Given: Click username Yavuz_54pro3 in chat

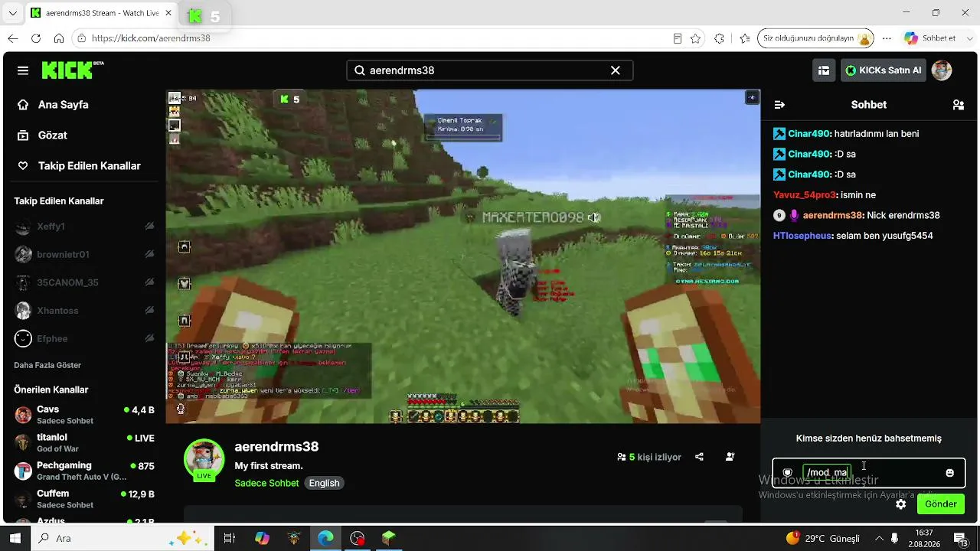Looking at the screenshot, I should (x=805, y=195).
